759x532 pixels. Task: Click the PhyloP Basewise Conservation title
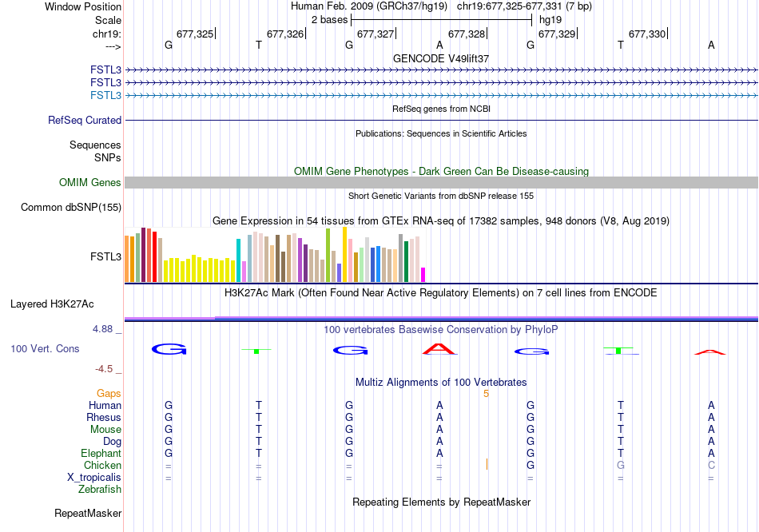coord(441,330)
